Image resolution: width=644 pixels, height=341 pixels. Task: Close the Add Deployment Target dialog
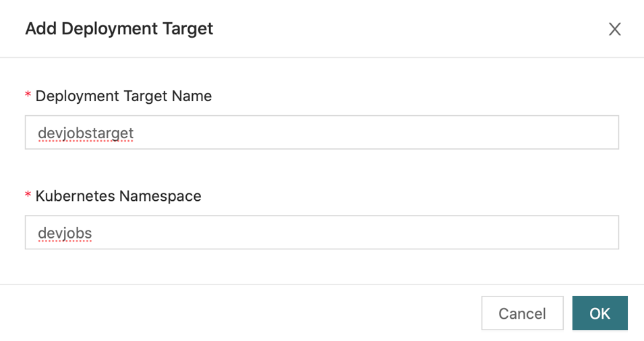[614, 29]
